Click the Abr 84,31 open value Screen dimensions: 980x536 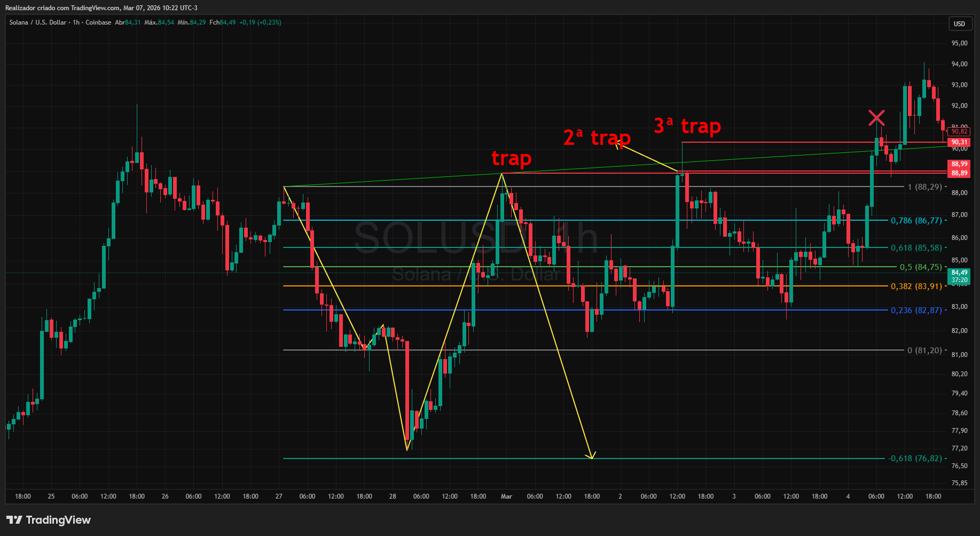click(128, 22)
